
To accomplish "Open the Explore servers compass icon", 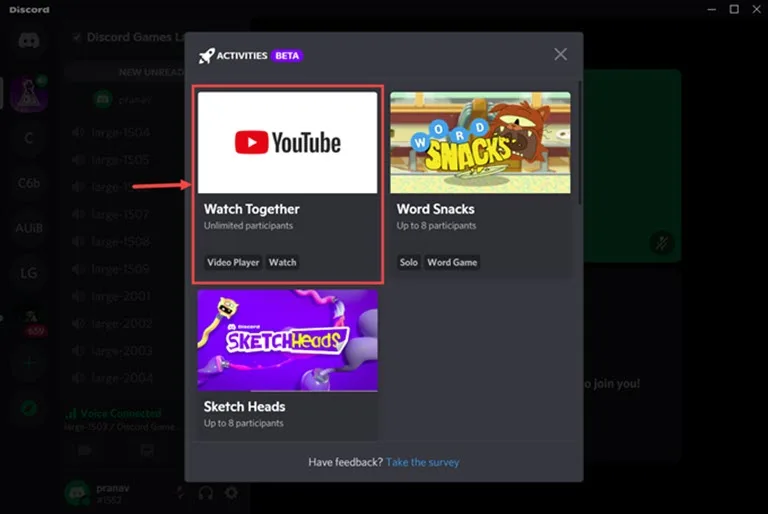I will coord(29,408).
